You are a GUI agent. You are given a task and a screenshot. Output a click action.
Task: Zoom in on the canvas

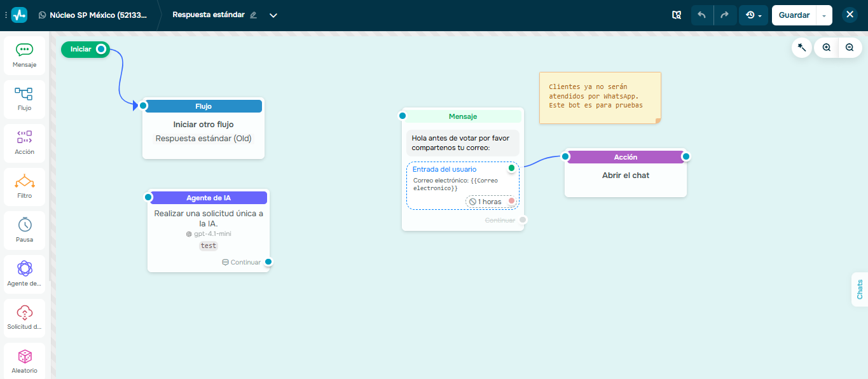[827, 47]
